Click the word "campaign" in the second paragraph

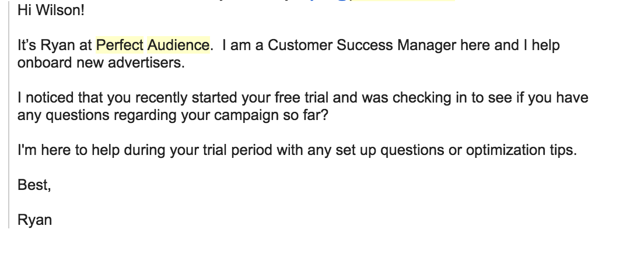click(246, 115)
